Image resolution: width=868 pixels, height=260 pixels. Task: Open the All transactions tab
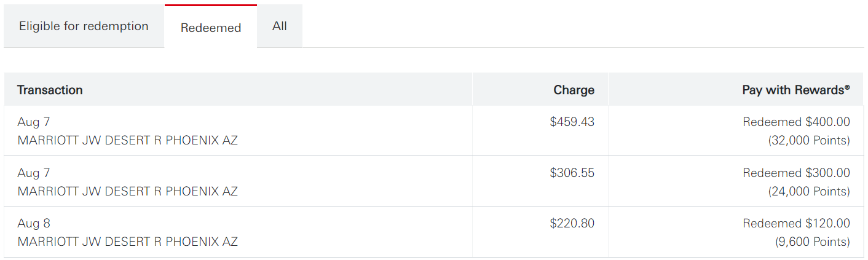(x=280, y=26)
